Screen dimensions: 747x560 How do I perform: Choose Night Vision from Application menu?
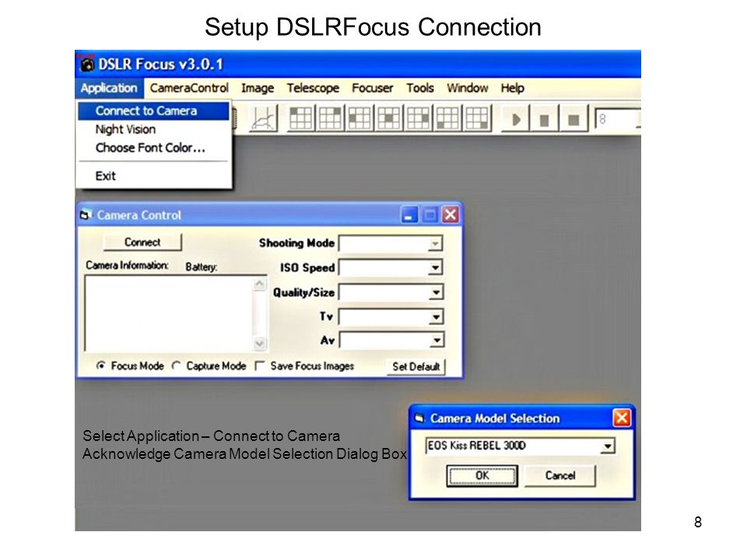tap(153, 130)
